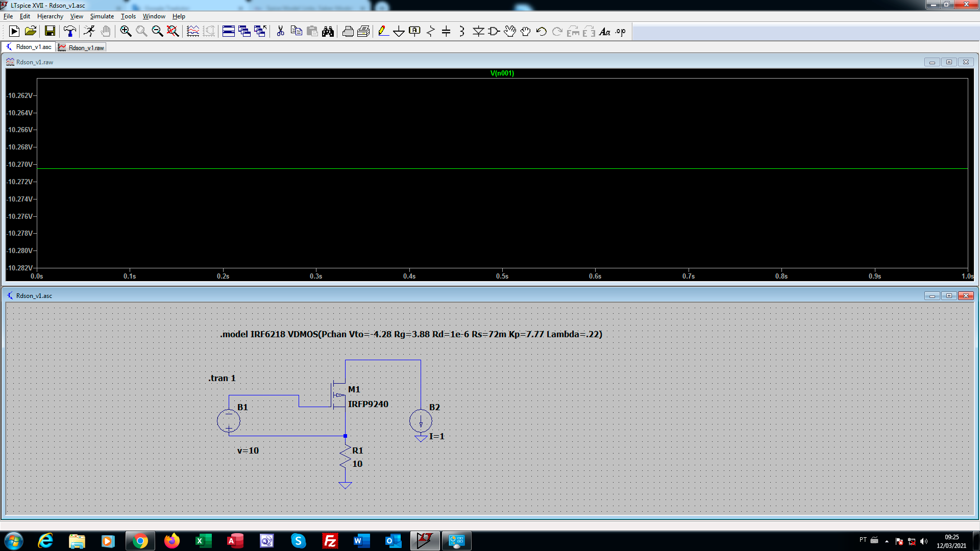The height and width of the screenshot is (551, 980).
Task: Open the Tools menu
Action: (128, 16)
